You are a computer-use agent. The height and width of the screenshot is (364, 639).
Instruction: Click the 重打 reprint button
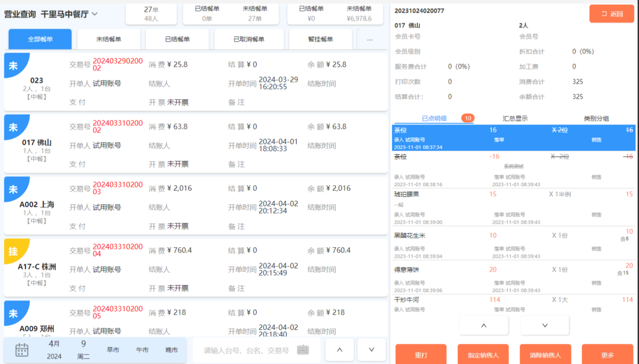pyautogui.click(x=421, y=355)
